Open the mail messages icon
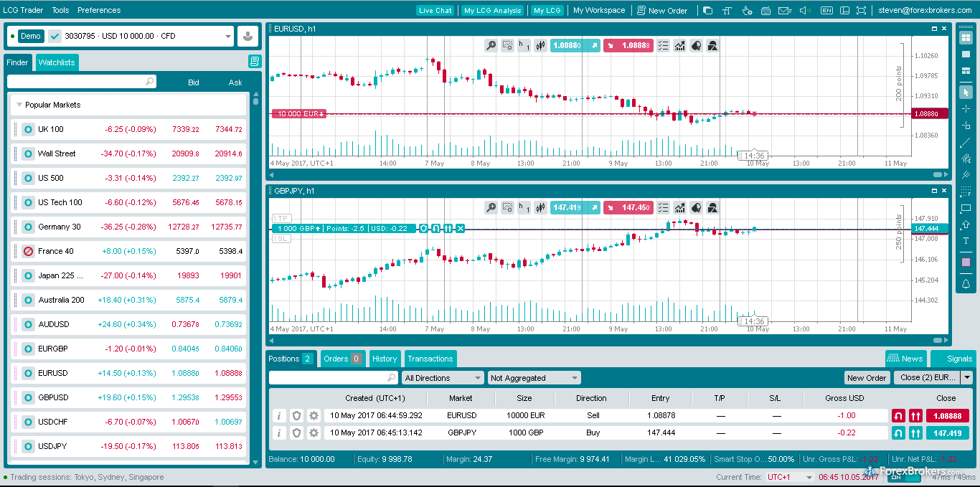 pos(785,10)
